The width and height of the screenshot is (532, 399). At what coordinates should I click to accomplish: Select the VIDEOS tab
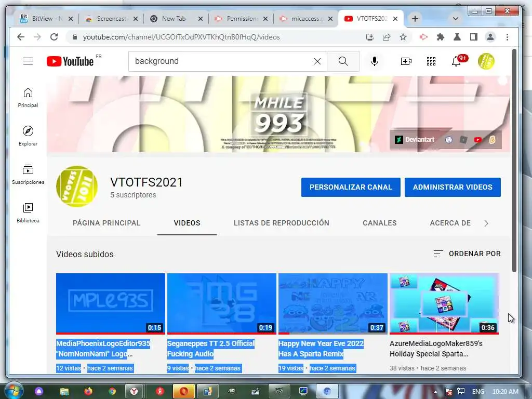pyautogui.click(x=187, y=223)
